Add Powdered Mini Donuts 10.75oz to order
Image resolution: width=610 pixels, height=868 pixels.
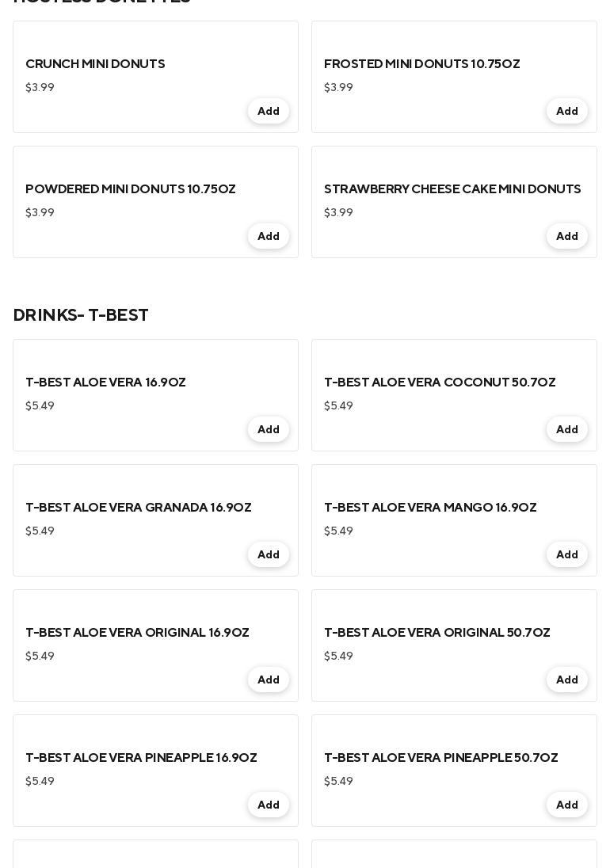click(x=268, y=237)
